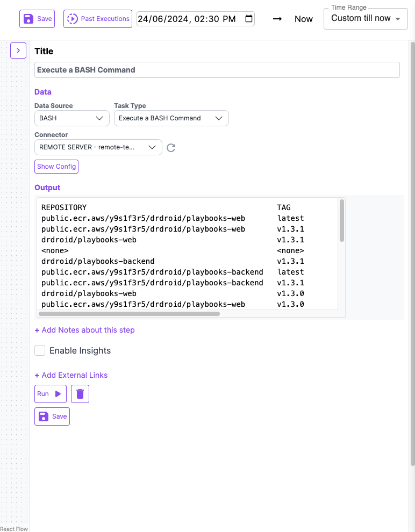Click Add Notes about this step
This screenshot has width=415, height=532.
tap(85, 330)
